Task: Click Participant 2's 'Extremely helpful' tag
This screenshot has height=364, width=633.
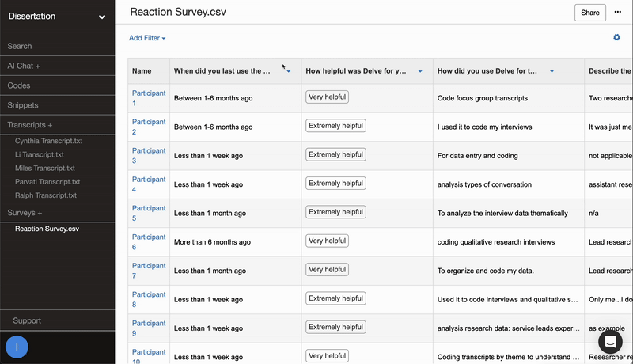Action: pyautogui.click(x=335, y=126)
